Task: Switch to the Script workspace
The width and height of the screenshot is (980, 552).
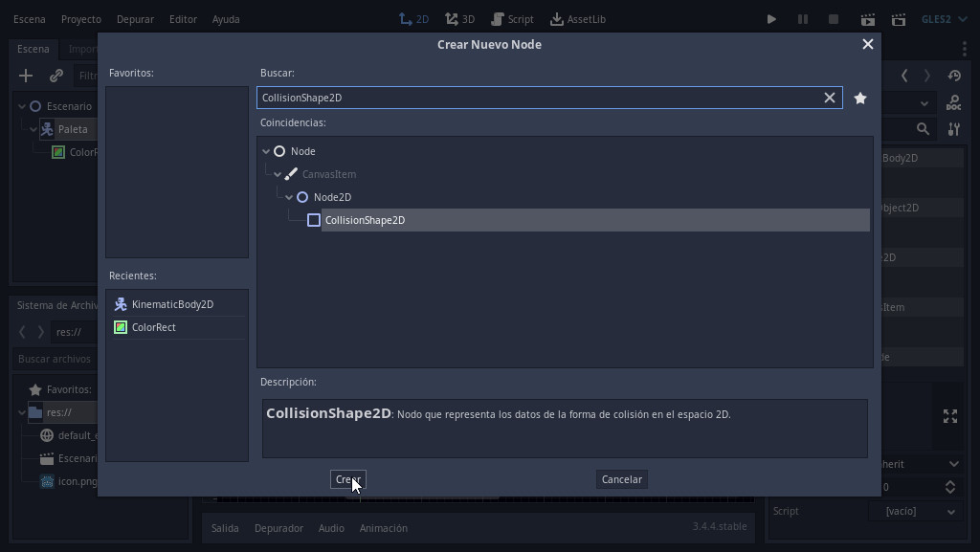Action: [x=513, y=19]
